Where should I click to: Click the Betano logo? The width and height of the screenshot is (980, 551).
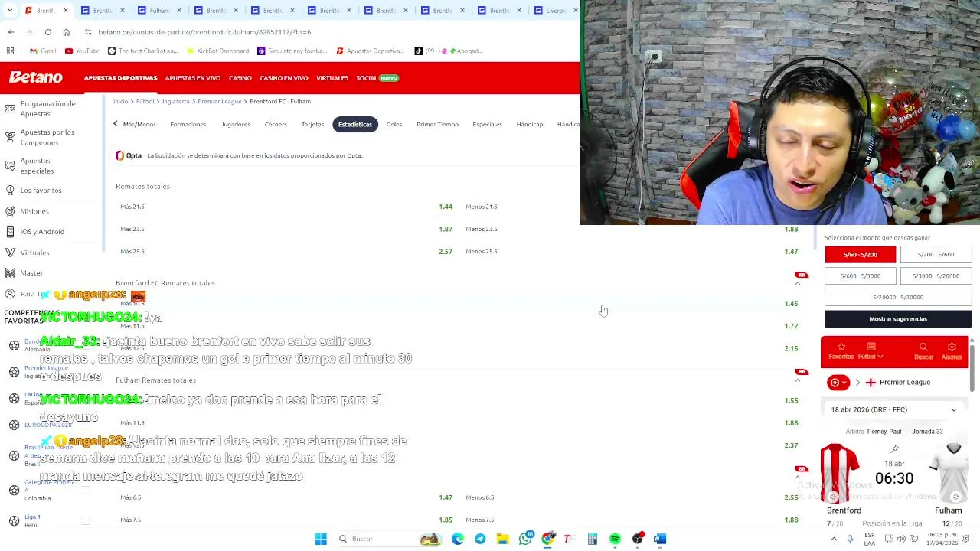(35, 77)
